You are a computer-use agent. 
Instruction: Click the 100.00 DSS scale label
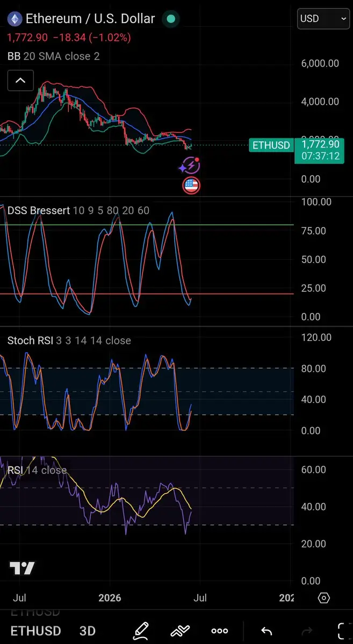(316, 202)
